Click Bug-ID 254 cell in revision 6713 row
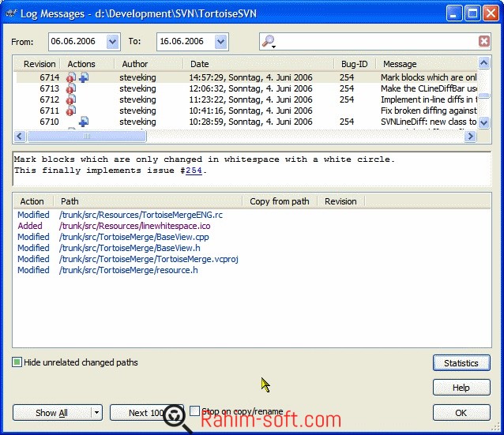Image resolution: width=504 pixels, height=435 pixels. click(x=347, y=88)
